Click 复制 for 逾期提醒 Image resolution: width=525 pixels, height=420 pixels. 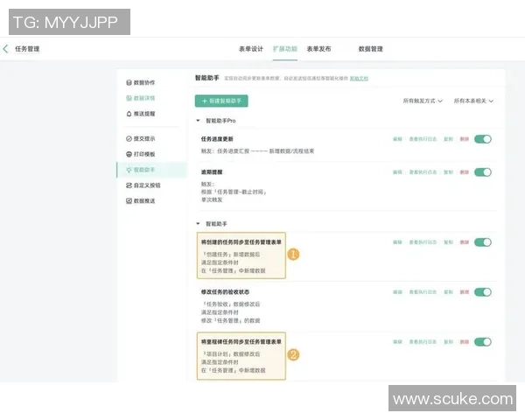click(448, 172)
